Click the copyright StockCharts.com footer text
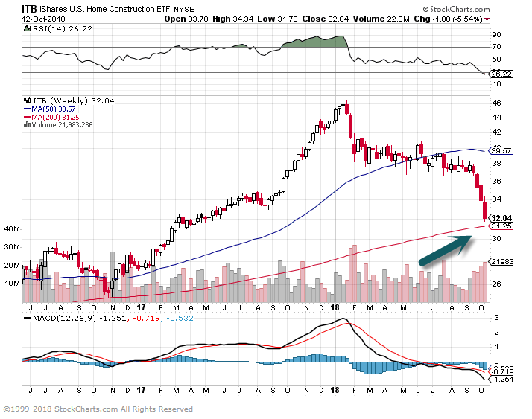 [x=98, y=409]
